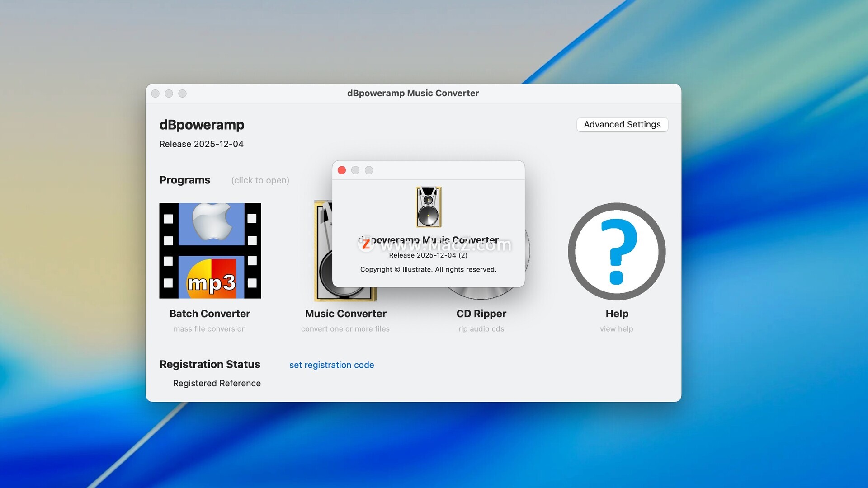Click the 'rip audio cds' caption
This screenshot has height=488, width=868.
481,329
